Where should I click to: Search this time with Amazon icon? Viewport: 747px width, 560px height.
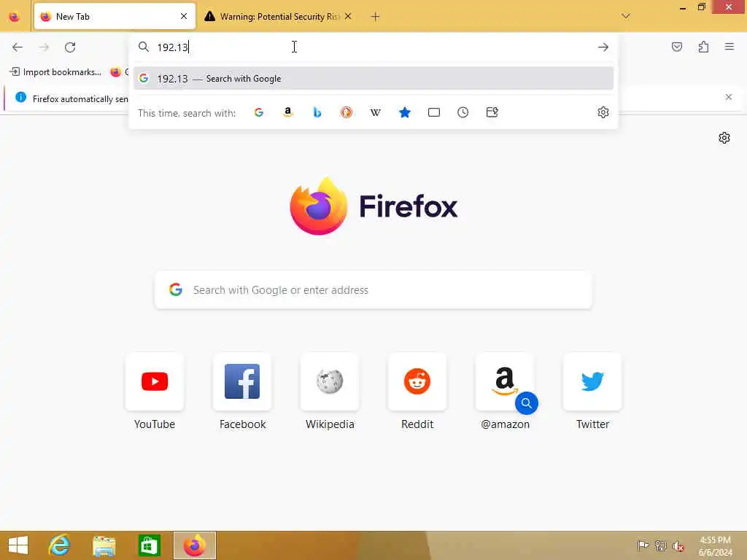point(287,112)
